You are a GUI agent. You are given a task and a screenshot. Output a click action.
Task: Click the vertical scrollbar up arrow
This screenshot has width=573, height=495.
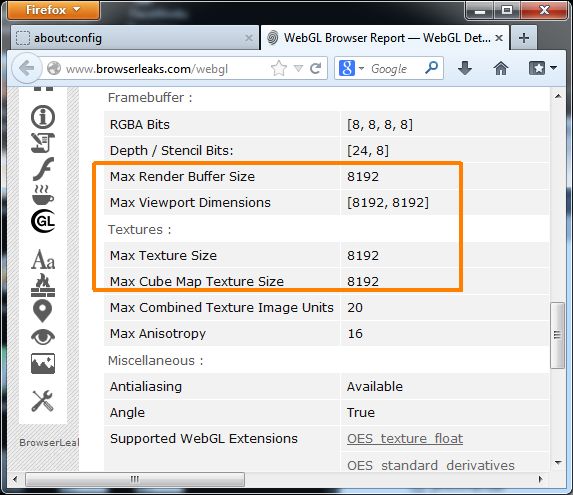[x=558, y=96]
